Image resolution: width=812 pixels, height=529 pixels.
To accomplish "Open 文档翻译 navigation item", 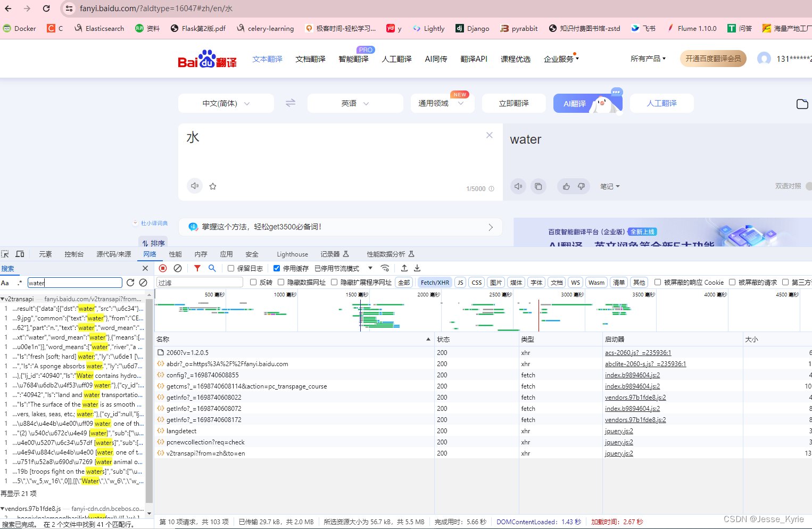I will (x=310, y=59).
